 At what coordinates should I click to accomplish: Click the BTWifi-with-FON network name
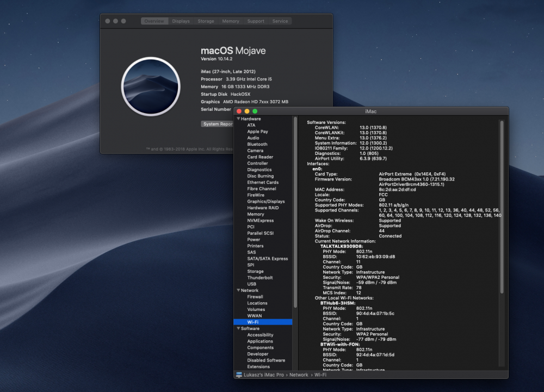340,344
